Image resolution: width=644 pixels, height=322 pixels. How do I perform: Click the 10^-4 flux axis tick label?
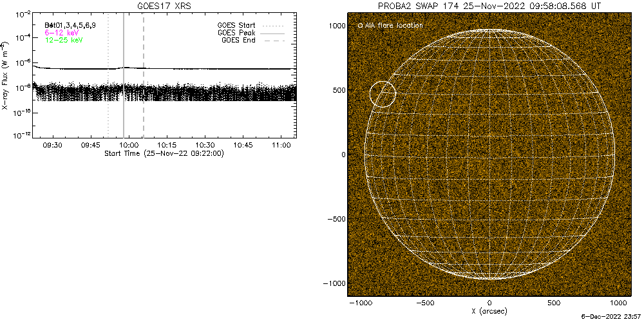click(x=23, y=38)
